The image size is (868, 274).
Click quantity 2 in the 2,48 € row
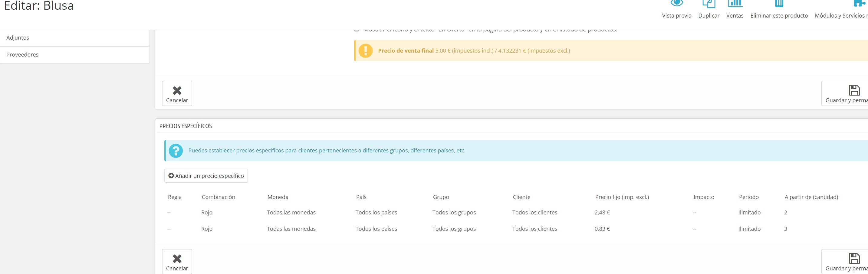[785, 212]
